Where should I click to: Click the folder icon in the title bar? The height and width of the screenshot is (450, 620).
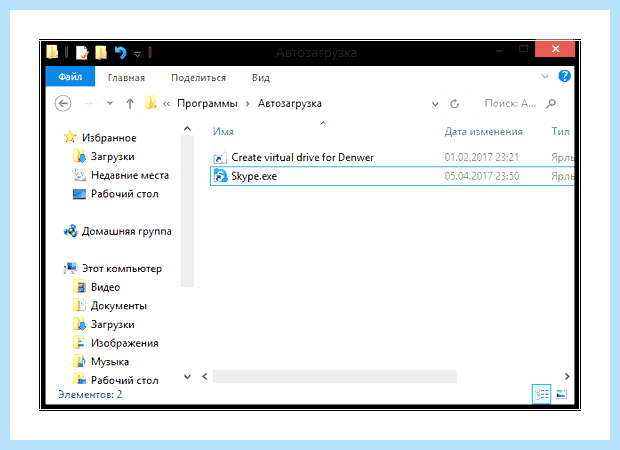(x=52, y=52)
